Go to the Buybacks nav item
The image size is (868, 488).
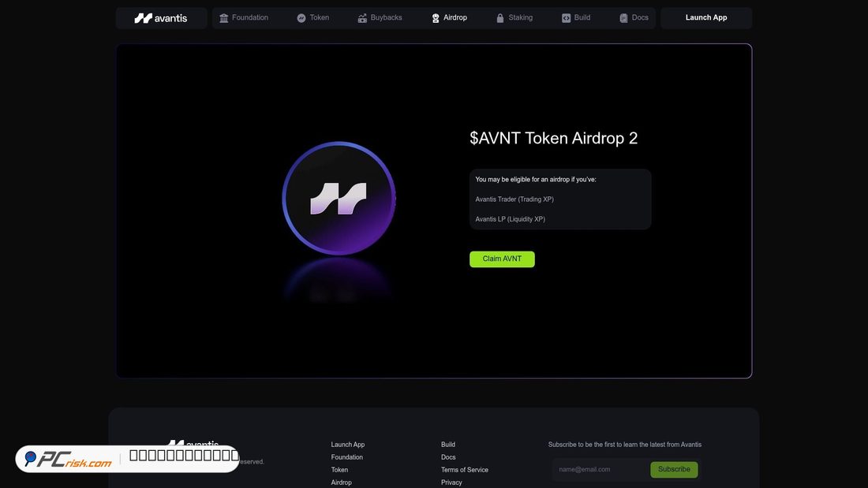[x=380, y=17]
